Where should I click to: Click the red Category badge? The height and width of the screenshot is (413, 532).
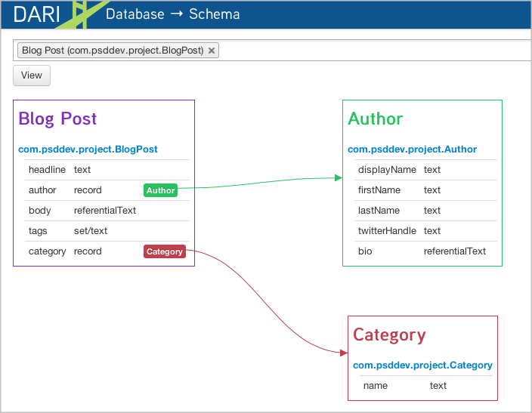[x=165, y=251]
